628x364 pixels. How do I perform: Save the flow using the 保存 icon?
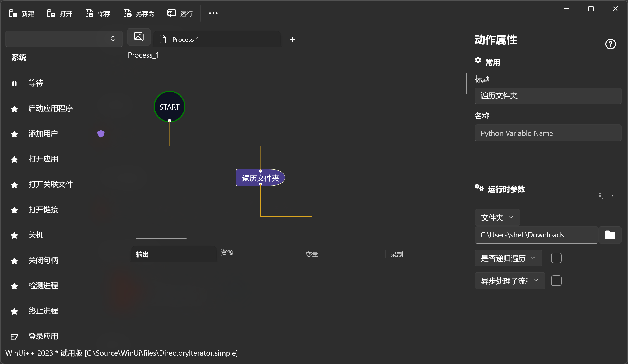pyautogui.click(x=89, y=13)
